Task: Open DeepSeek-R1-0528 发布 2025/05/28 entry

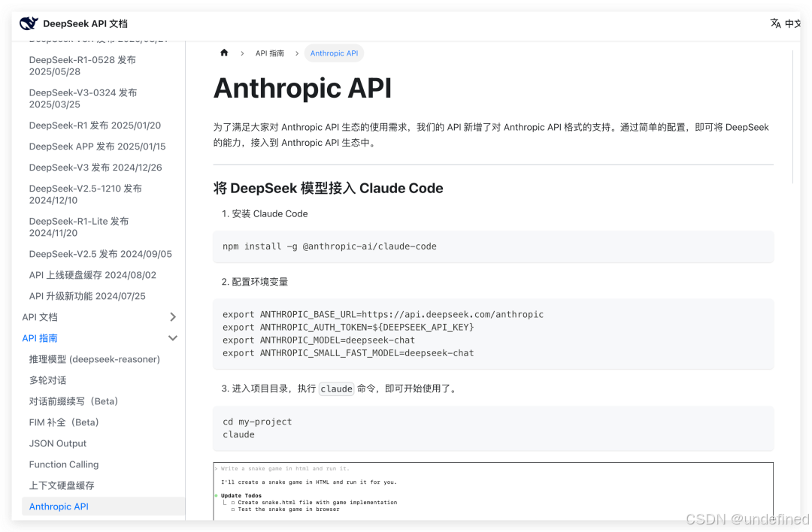Action: pos(83,65)
